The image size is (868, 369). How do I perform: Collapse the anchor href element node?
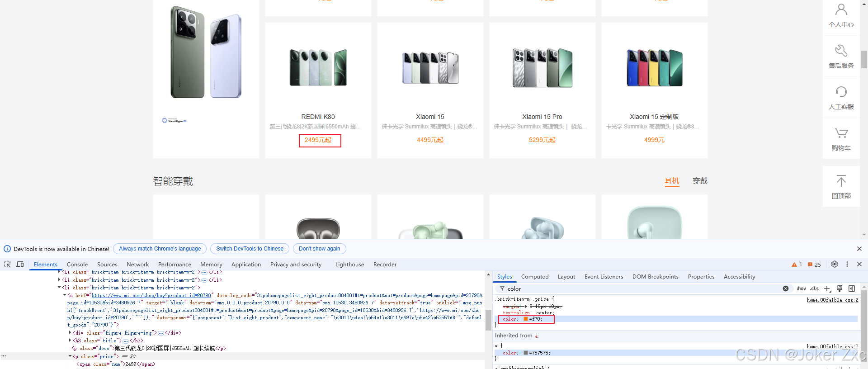point(65,295)
